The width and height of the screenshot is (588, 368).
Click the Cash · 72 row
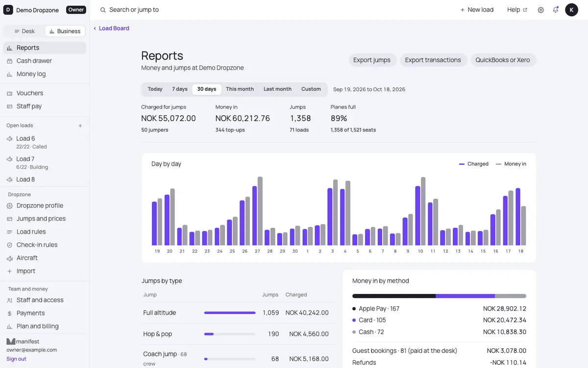(439, 332)
